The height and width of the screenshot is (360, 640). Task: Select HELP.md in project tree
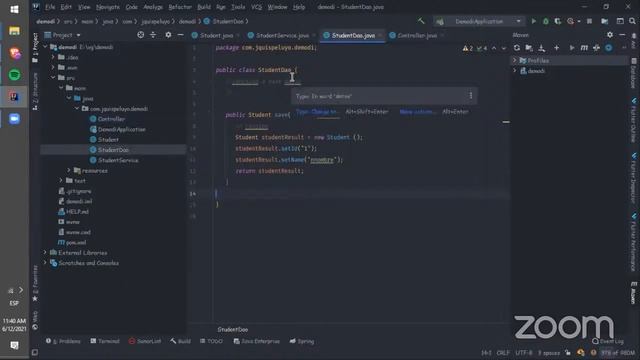coord(77,211)
